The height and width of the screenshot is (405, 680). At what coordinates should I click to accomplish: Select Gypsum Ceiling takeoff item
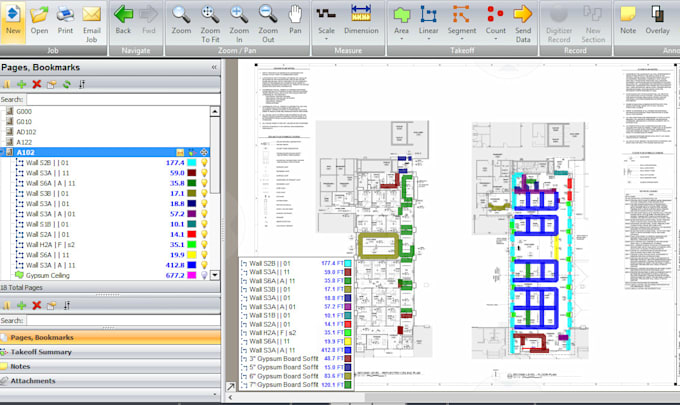pos(48,275)
